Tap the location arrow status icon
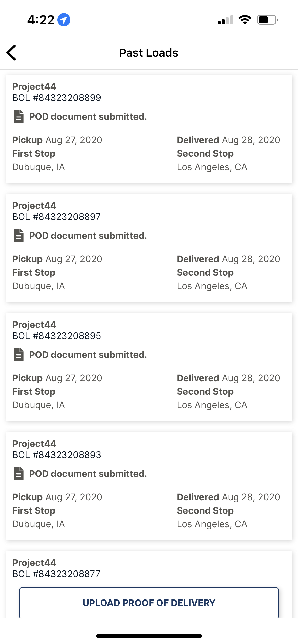The width and height of the screenshot is (298, 644). click(64, 20)
